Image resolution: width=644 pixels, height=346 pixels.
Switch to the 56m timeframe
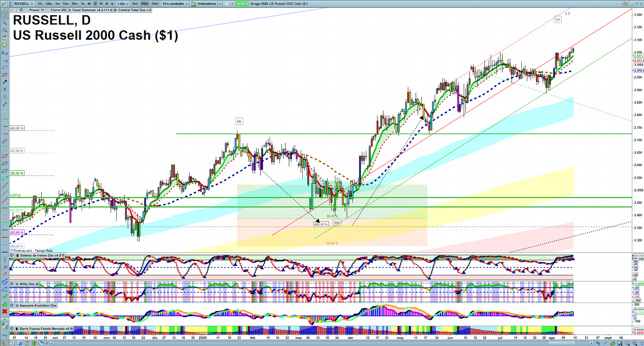pyautogui.click(x=75, y=4)
